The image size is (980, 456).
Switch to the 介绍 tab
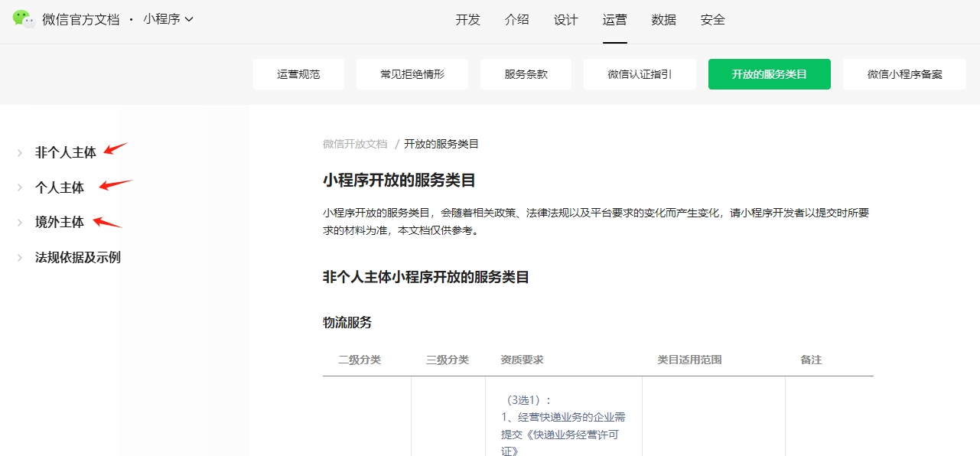[517, 20]
